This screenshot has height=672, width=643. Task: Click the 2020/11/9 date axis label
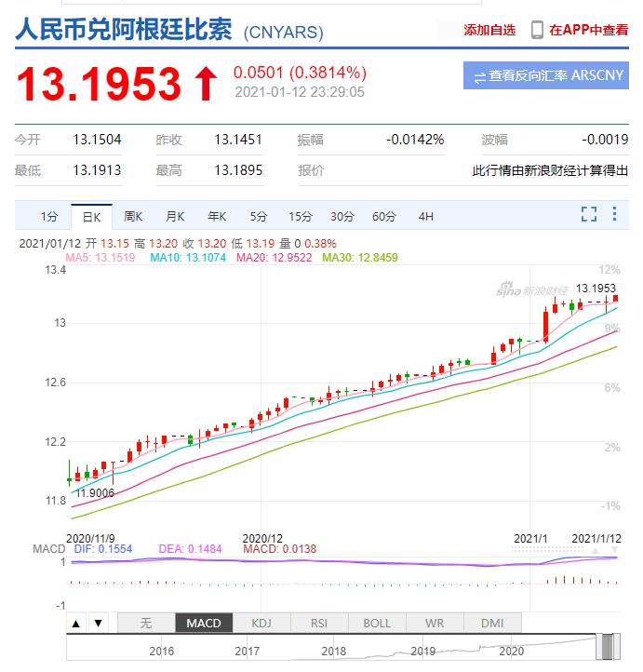pyautogui.click(x=90, y=539)
